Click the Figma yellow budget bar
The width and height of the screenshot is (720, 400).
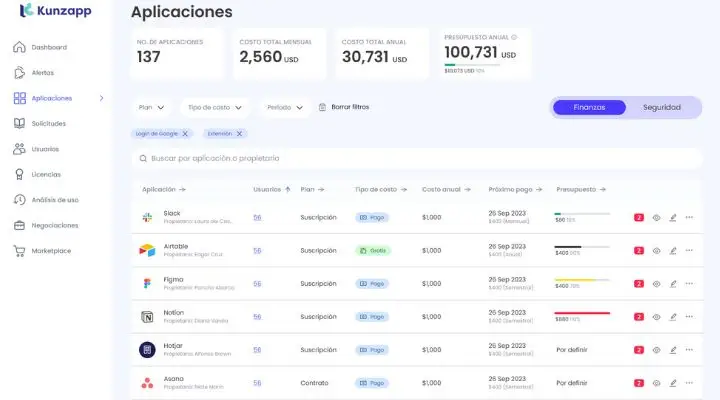(582, 280)
